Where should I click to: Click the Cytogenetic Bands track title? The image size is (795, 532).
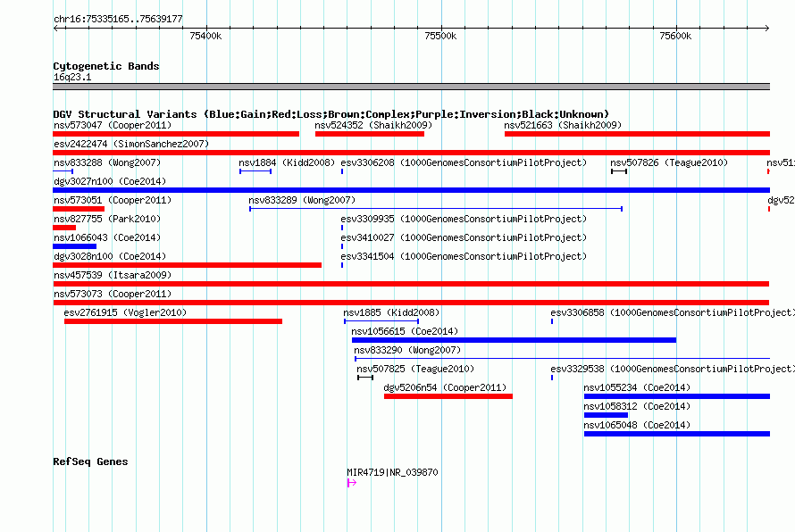[x=106, y=66]
